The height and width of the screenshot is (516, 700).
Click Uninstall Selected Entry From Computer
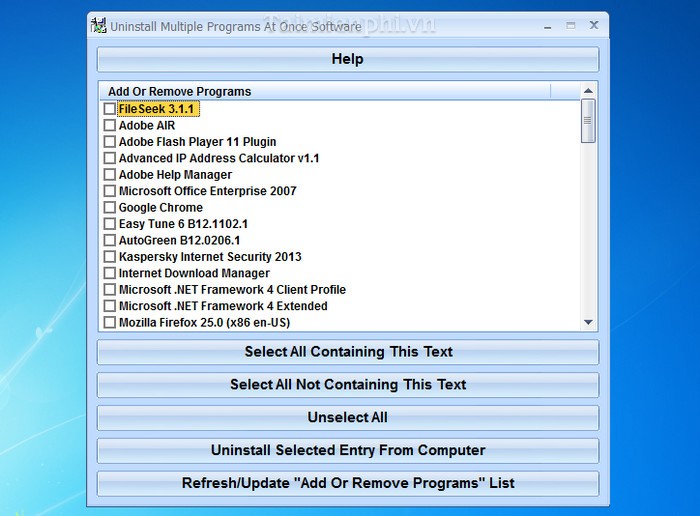348,450
